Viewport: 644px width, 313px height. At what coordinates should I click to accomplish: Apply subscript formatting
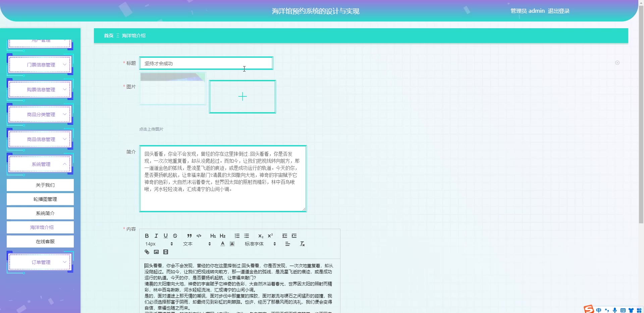pyautogui.click(x=261, y=236)
